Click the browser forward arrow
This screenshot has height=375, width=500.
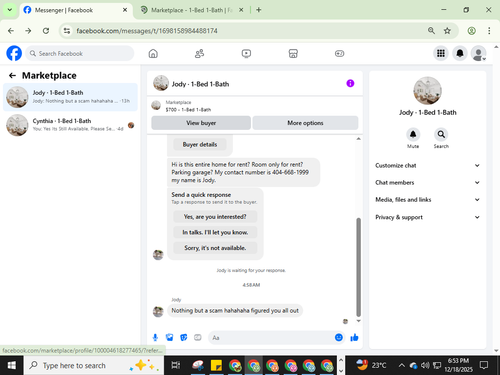28,31
